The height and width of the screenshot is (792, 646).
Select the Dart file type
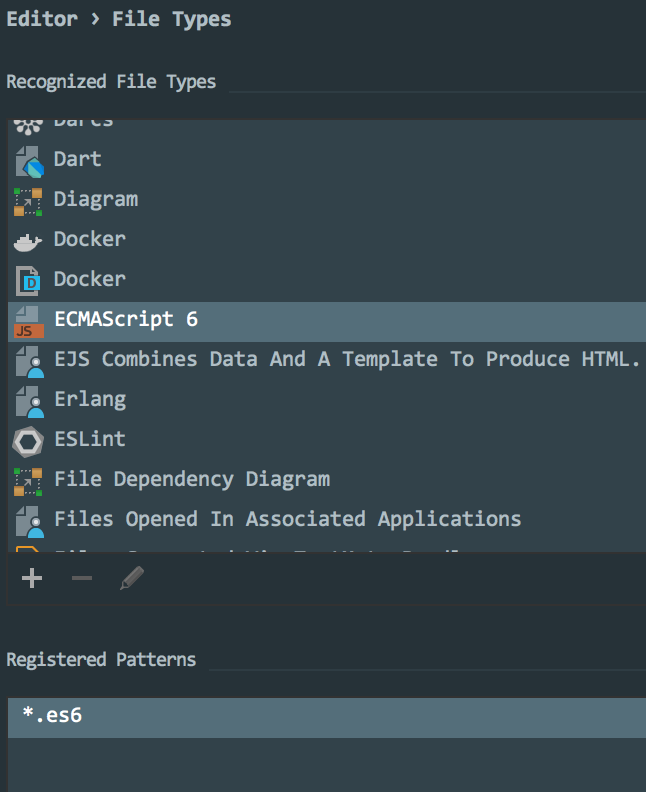pyautogui.click(x=78, y=159)
